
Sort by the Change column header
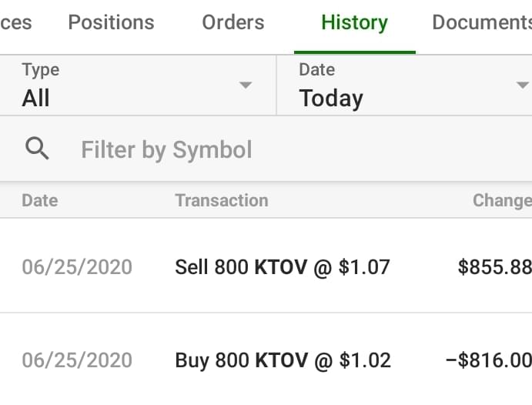(501, 200)
